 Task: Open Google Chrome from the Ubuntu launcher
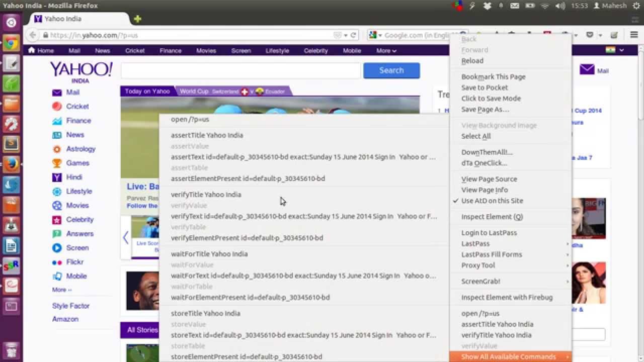pyautogui.click(x=11, y=43)
